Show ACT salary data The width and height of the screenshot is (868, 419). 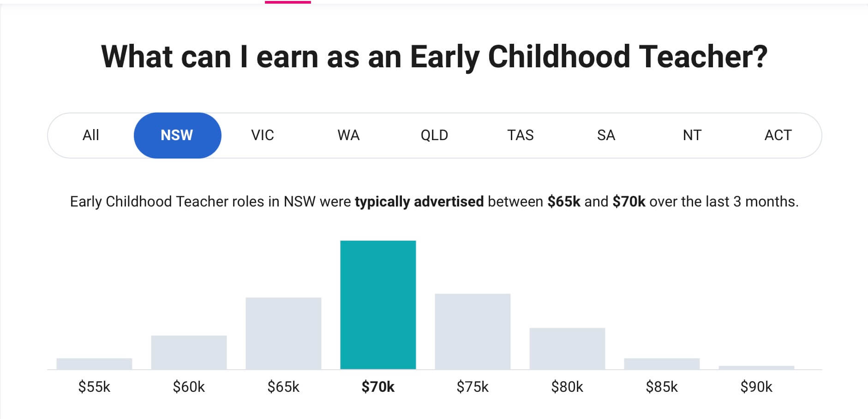[778, 136]
